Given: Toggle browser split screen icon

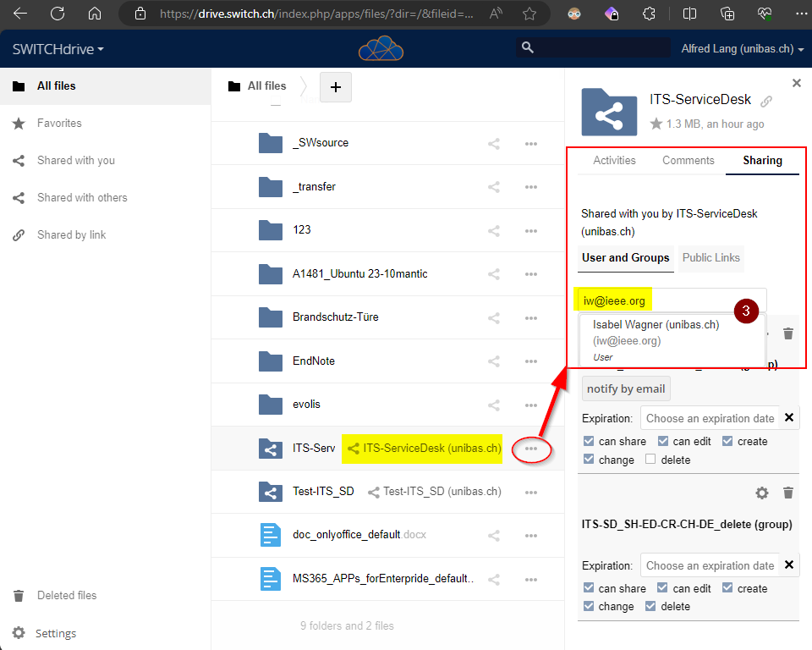Looking at the screenshot, I should [689, 14].
